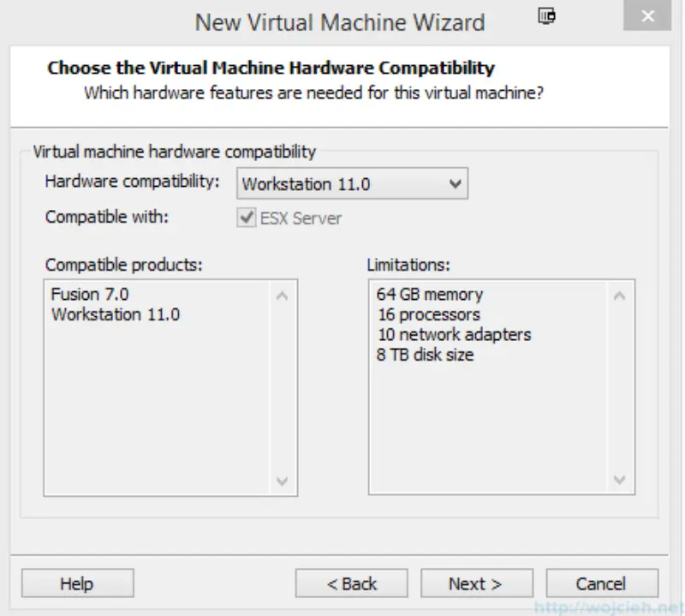Viewport: 685px width, 616px height.
Task: Click the down arrow on Compatible products scrollbar
Action: tap(283, 482)
